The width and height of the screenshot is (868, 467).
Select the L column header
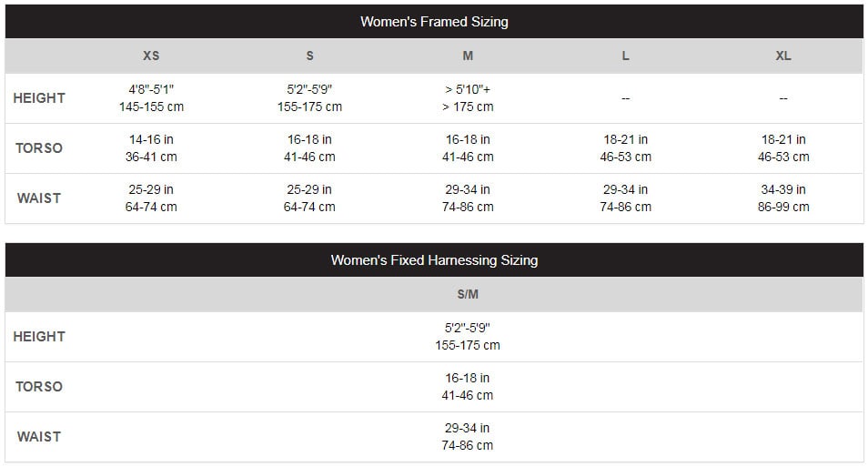coord(626,56)
